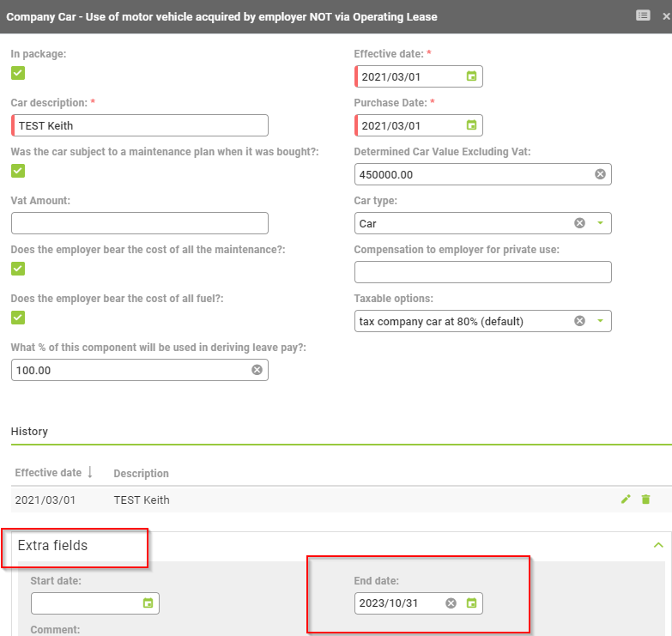Open the Start date calendar picker
This screenshot has width=672, height=636.
point(148,603)
